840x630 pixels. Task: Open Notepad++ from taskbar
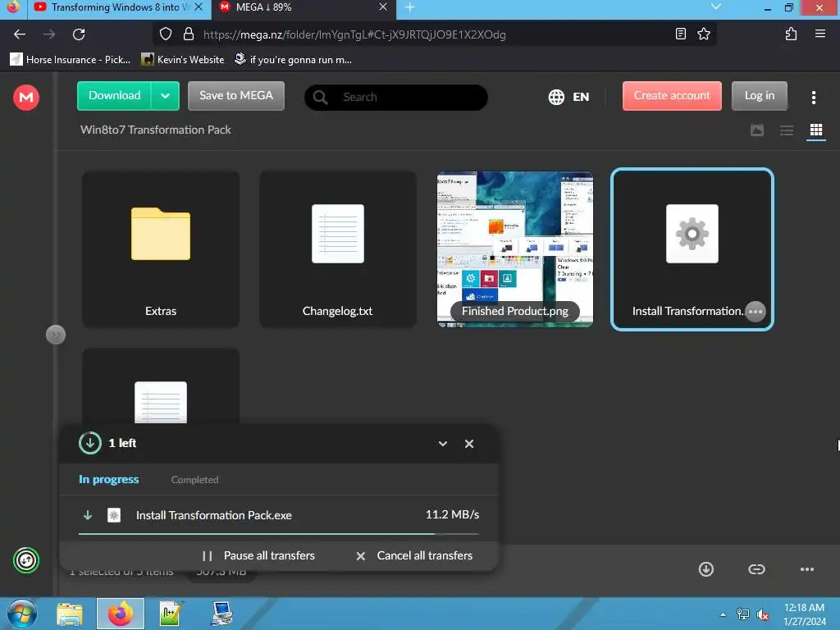pyautogui.click(x=171, y=614)
